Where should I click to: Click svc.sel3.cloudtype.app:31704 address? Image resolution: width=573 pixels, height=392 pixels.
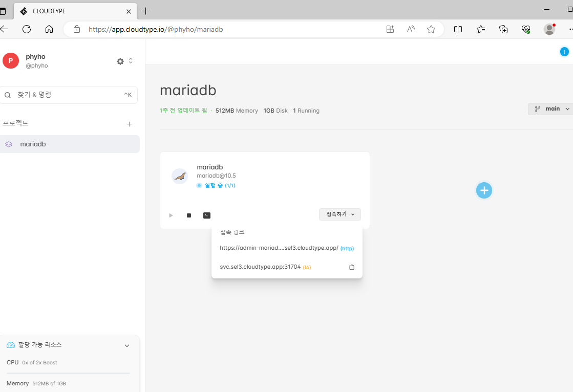click(260, 267)
